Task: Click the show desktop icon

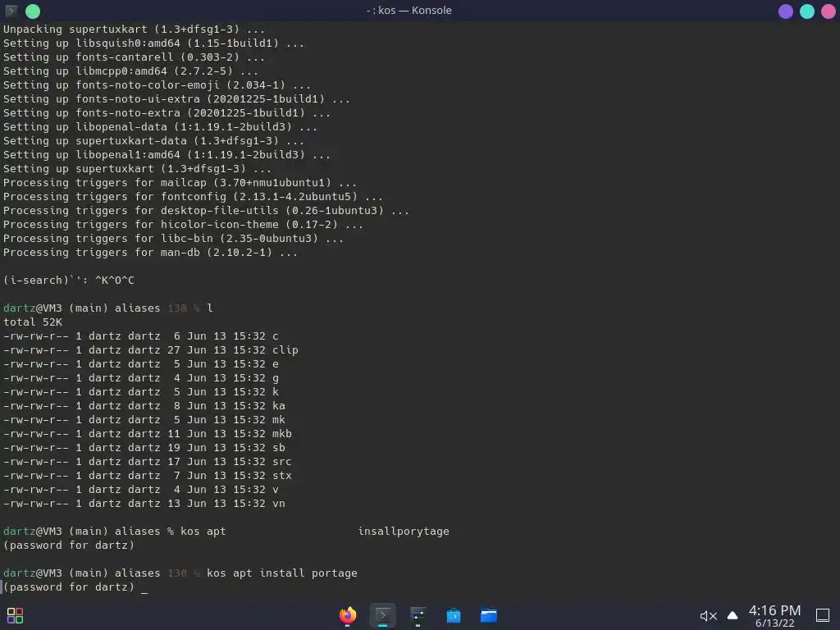Action: 823,615
